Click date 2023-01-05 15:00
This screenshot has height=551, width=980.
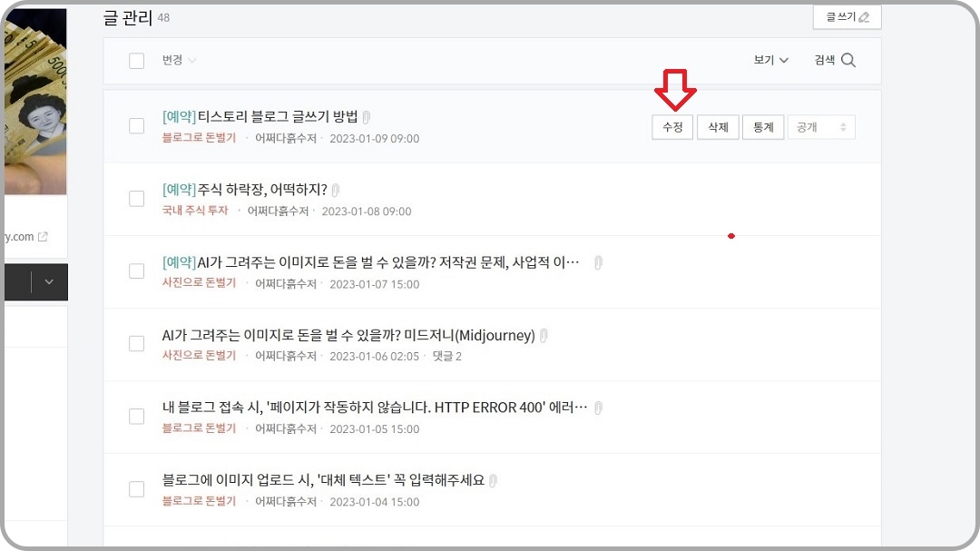(x=375, y=429)
